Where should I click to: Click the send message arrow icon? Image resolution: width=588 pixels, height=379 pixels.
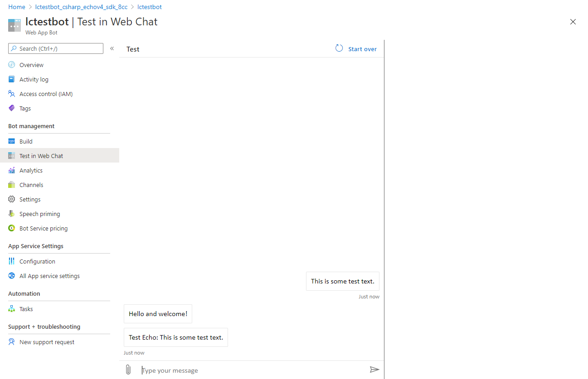(374, 370)
